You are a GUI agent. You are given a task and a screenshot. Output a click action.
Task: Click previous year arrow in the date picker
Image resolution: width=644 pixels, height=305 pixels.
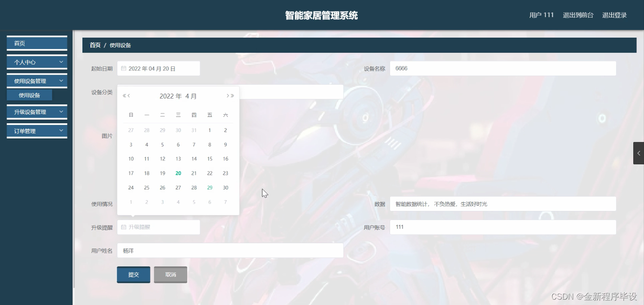[x=125, y=95]
